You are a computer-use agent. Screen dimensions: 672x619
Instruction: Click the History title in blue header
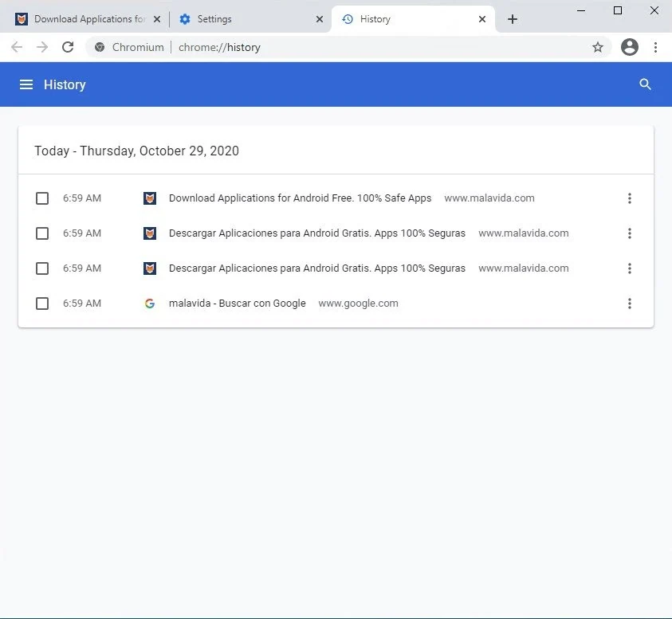[x=65, y=84]
